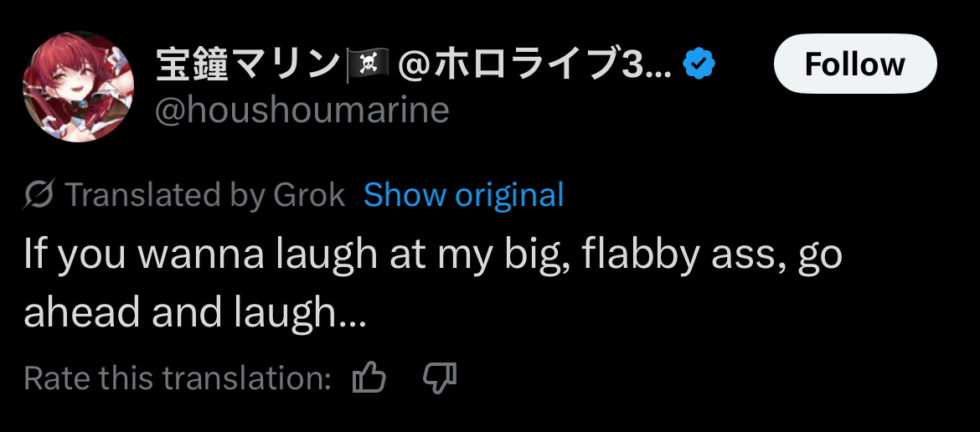Give the translation a thumbs up

(369, 378)
